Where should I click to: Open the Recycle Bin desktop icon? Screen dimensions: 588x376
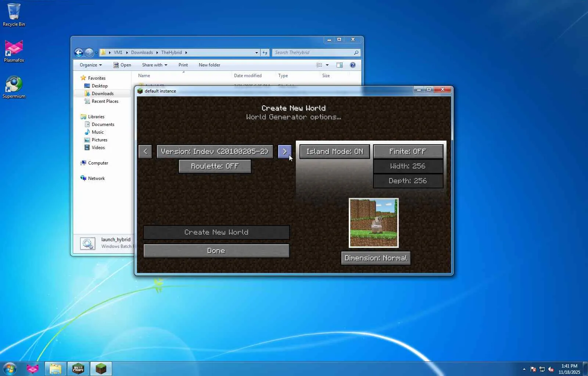click(14, 15)
